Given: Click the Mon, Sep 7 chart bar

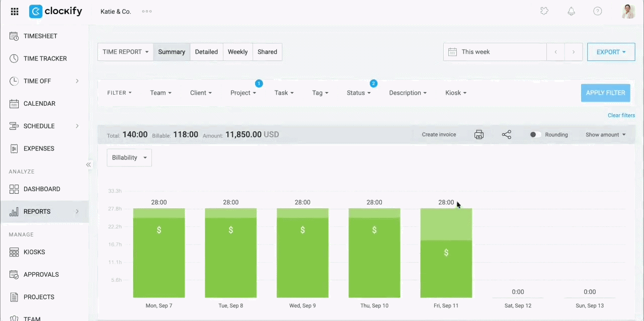Looking at the screenshot, I should pos(159,253).
